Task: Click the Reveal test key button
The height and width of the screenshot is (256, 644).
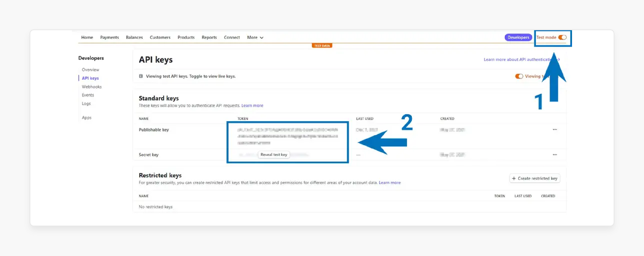Action: [x=274, y=155]
